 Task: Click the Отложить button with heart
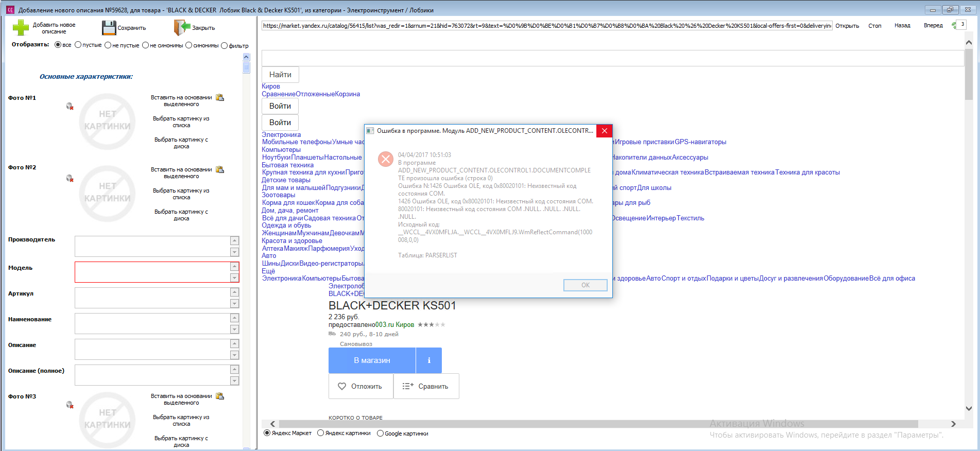[360, 386]
